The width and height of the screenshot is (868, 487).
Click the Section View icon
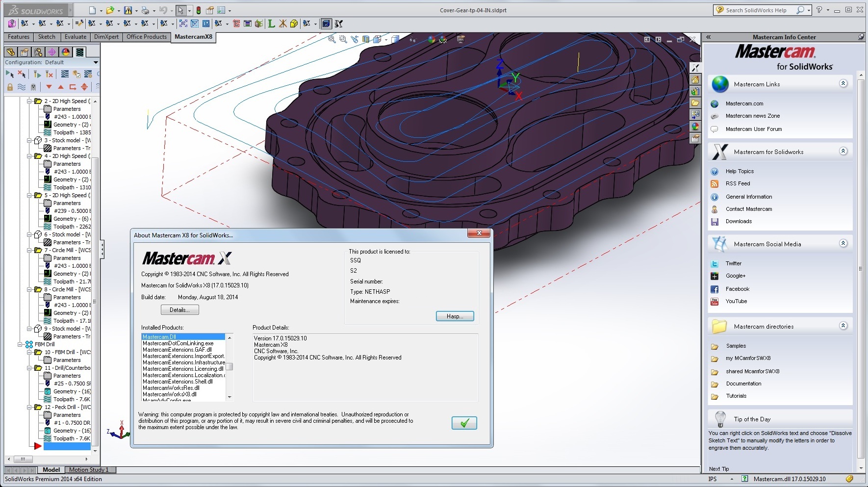366,39
